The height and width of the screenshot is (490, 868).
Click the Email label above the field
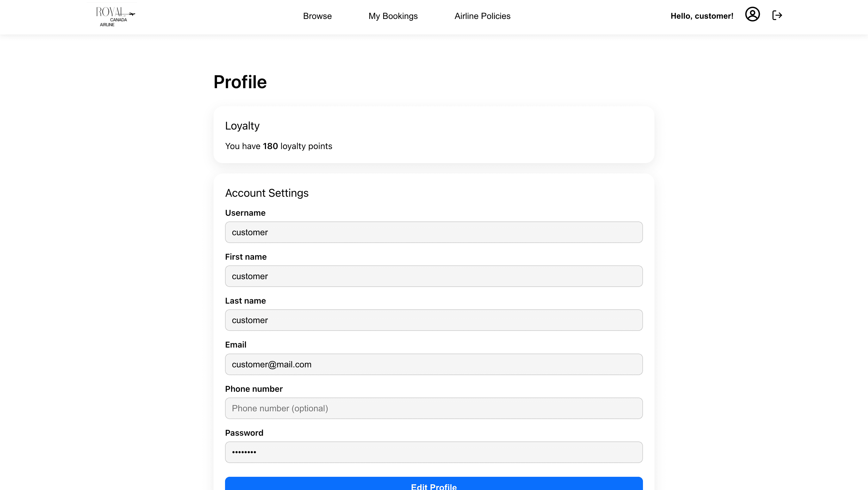[236, 344]
